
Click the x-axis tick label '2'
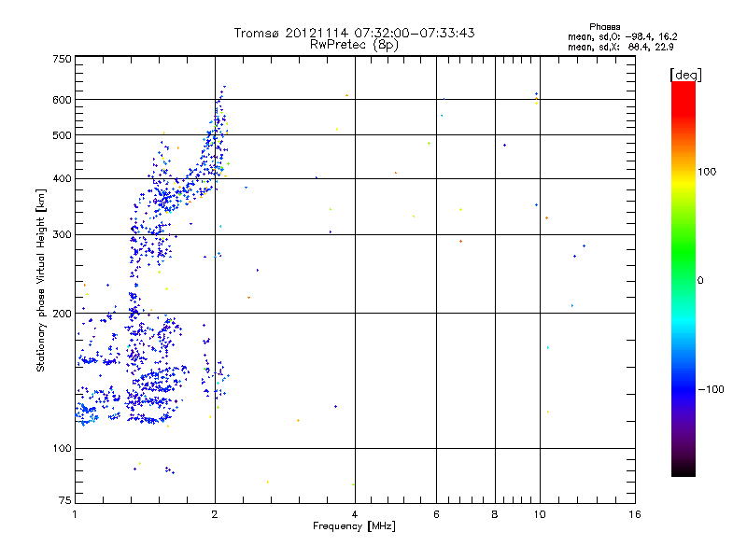[215, 514]
